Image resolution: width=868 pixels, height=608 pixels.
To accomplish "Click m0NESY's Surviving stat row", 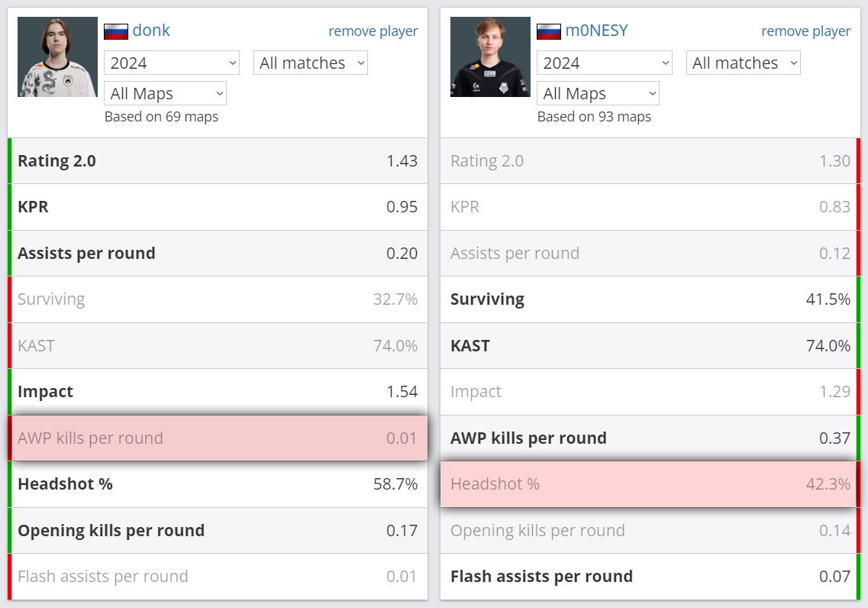I will (x=650, y=299).
